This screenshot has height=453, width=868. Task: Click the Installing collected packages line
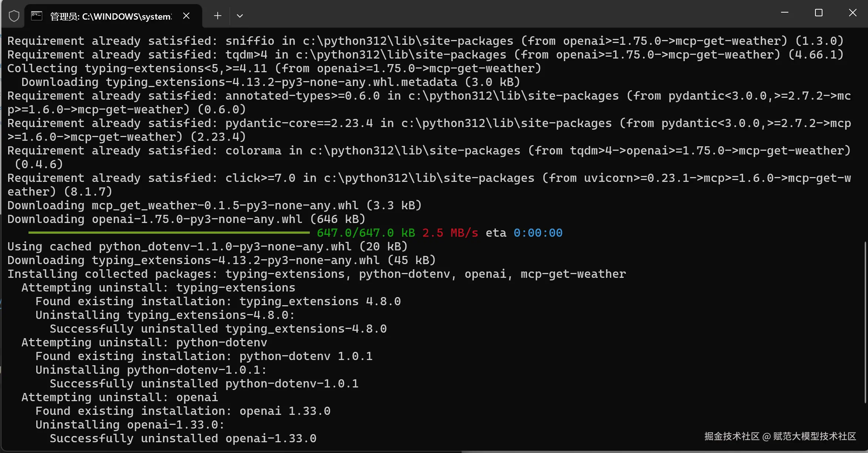tap(316, 274)
